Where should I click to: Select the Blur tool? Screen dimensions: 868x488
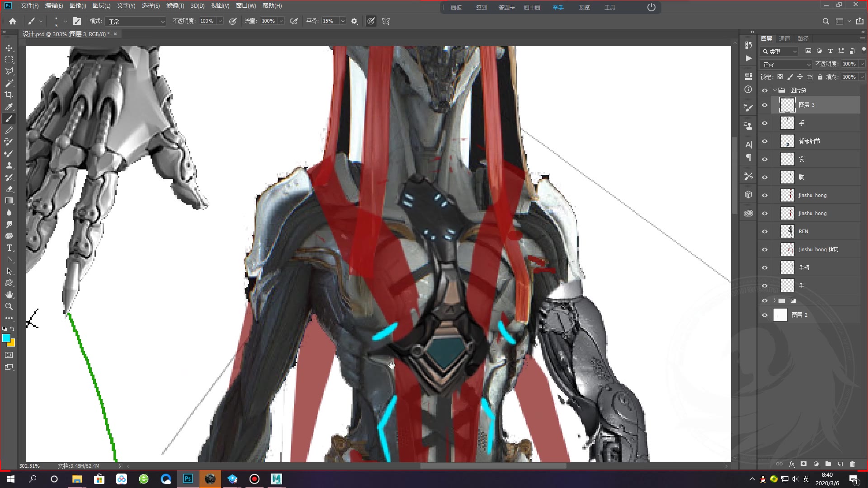[9, 212]
